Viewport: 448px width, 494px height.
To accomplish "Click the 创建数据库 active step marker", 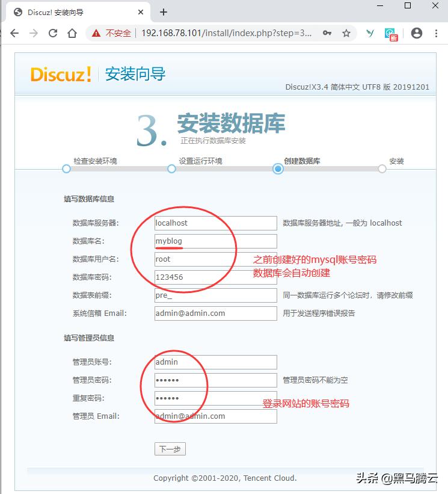I will [x=278, y=169].
